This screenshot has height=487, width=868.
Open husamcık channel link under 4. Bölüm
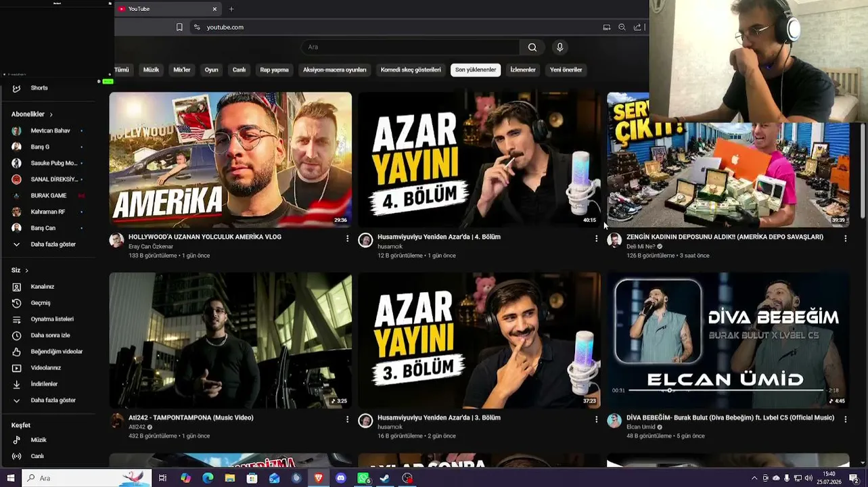tap(390, 246)
